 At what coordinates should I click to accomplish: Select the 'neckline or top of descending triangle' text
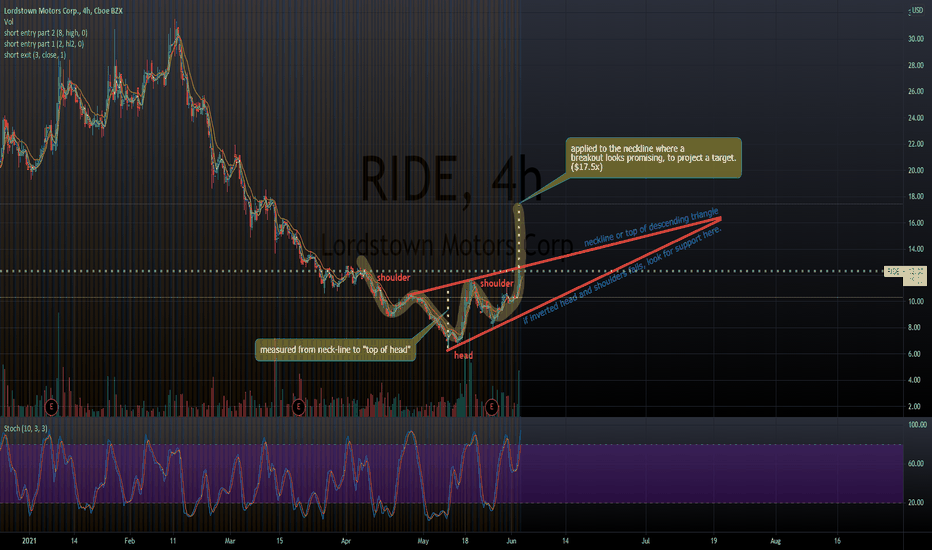(651, 228)
